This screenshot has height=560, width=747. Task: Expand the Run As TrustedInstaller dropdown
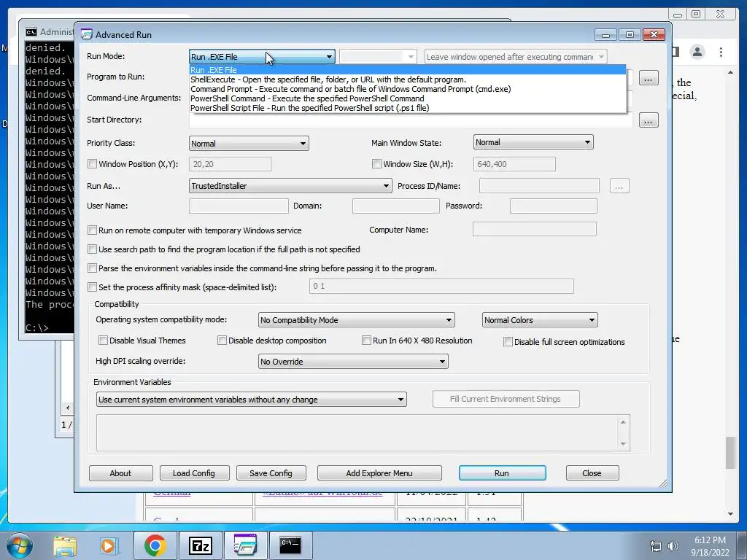(x=290, y=186)
